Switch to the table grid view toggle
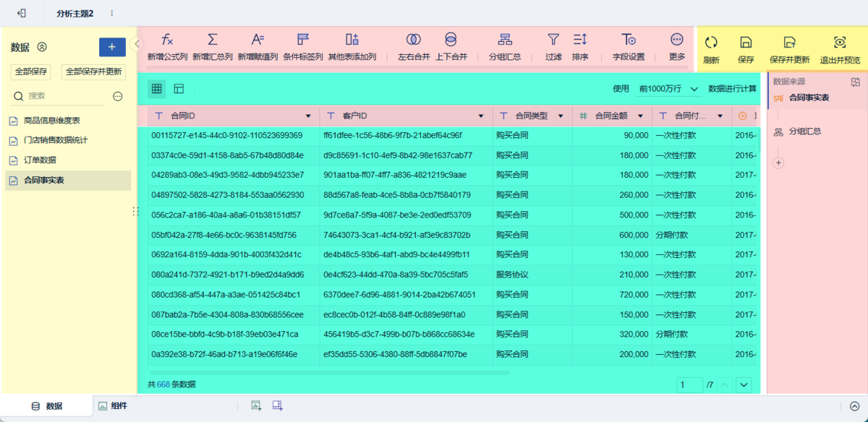The image size is (868, 422). (x=156, y=89)
